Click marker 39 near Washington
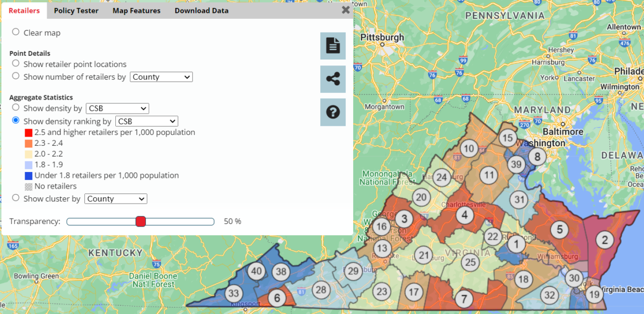Screen dimensions: 644x314 point(516,165)
